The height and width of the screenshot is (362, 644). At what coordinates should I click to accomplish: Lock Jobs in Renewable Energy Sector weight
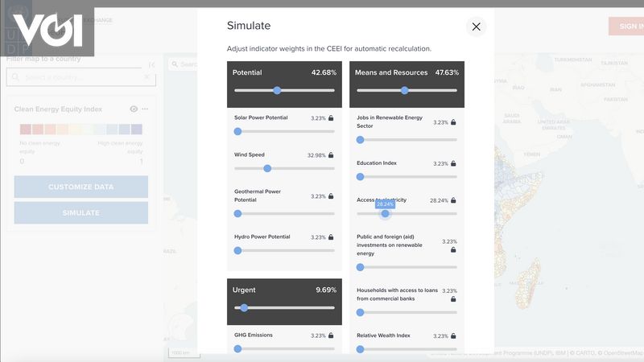tap(453, 122)
